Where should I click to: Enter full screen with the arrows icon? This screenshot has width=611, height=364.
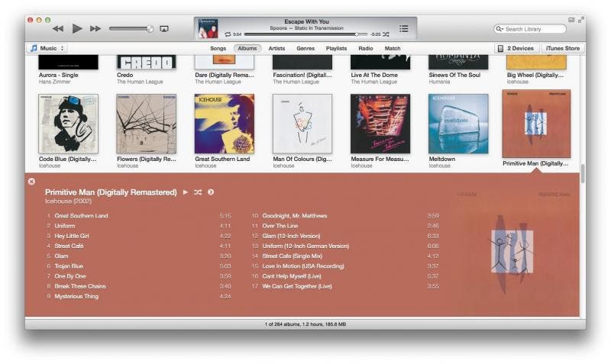pyautogui.click(x=581, y=20)
